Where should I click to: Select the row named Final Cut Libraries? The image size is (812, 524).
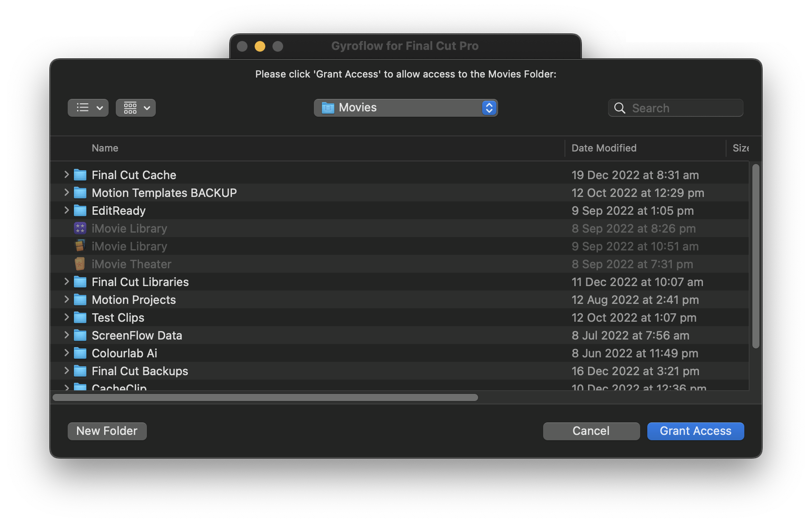399,282
